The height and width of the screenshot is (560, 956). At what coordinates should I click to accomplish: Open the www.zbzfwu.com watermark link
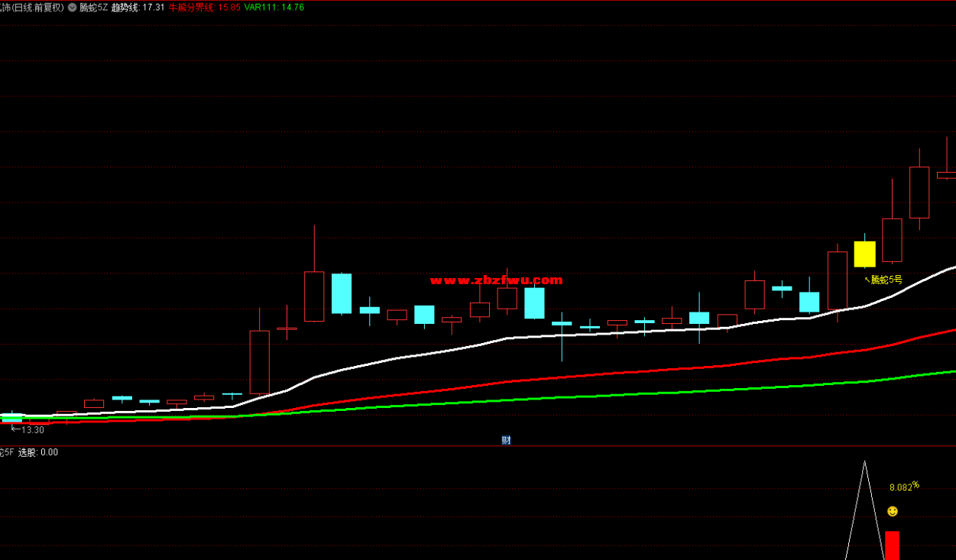click(496, 280)
